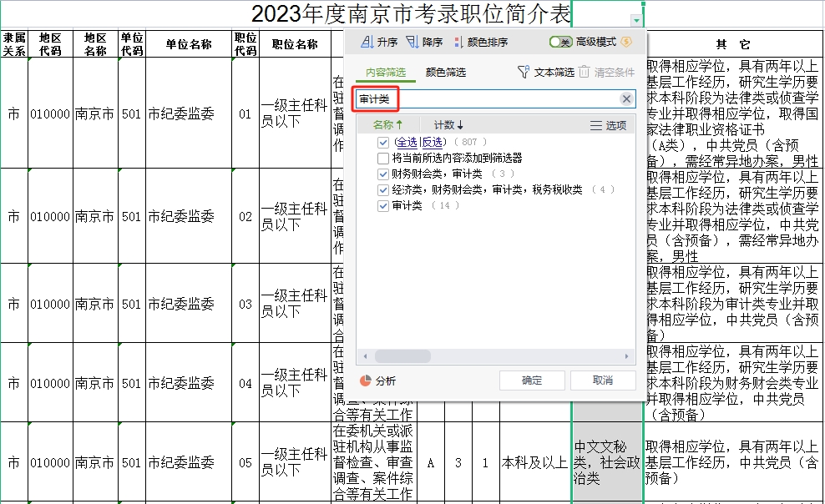Select position code cell 03
Viewport: 825px width, 504px height.
click(x=245, y=304)
